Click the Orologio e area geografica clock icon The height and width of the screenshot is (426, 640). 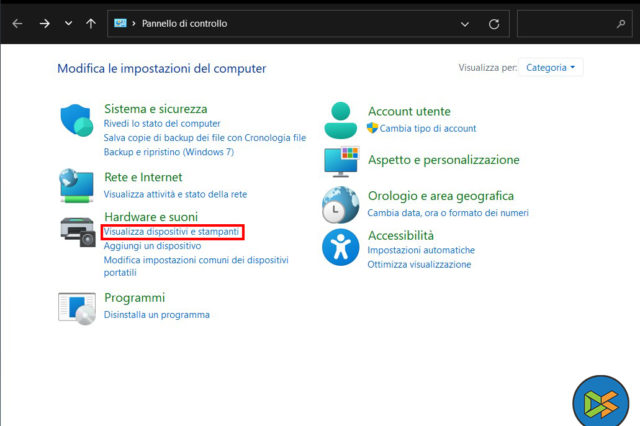coord(340,205)
